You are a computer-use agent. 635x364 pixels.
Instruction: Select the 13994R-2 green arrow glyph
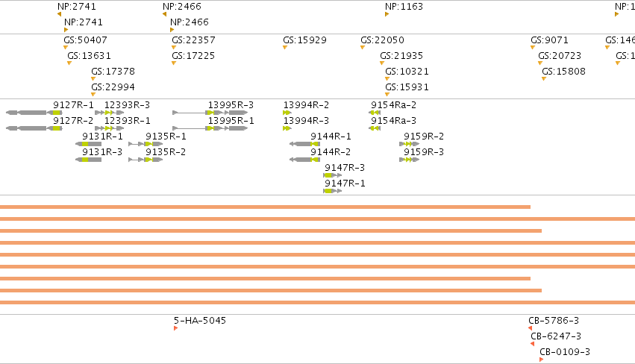pos(287,113)
